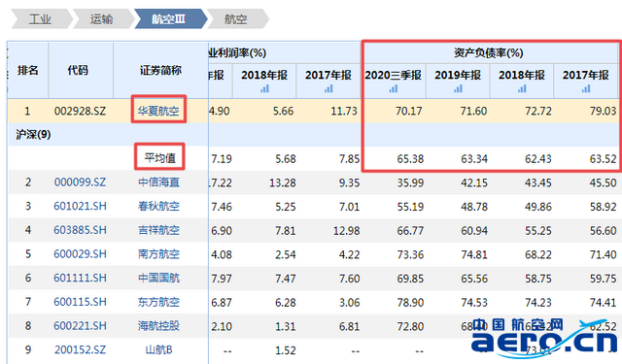This screenshot has height=364, width=622.
Task: Sort by the 证券简称 column header
Action: (160, 71)
